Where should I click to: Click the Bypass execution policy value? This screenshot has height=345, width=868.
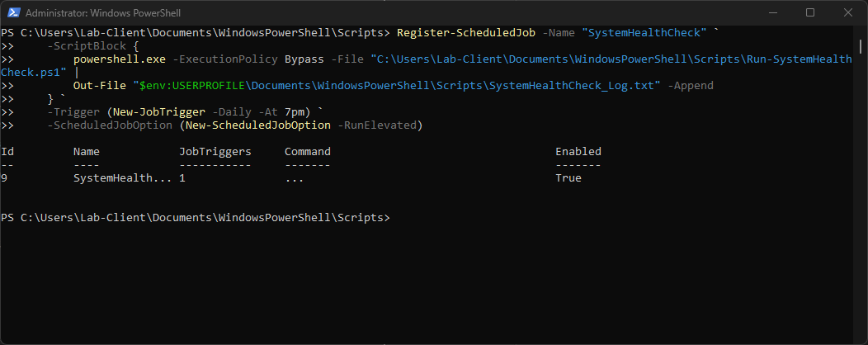304,59
